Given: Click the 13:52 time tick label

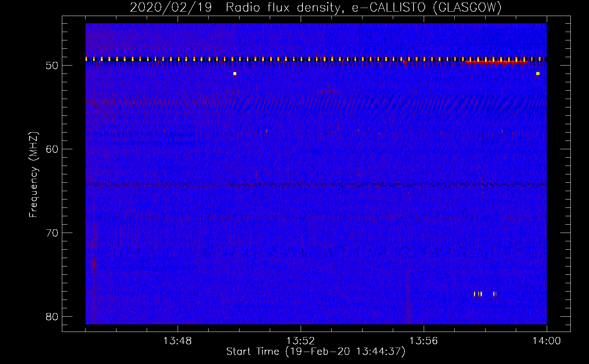Looking at the screenshot, I should 301,341.
